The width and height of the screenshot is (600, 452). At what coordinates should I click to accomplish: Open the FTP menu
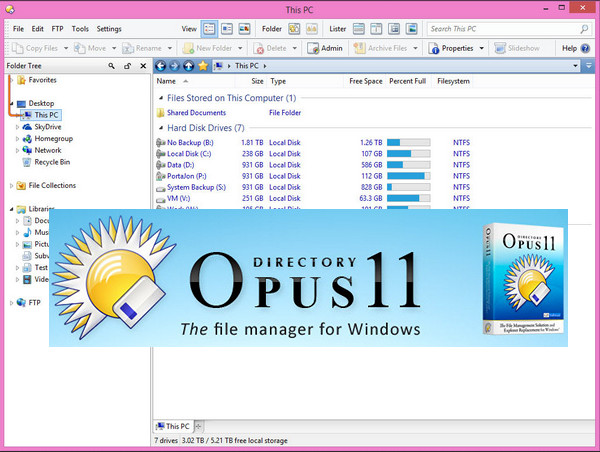[x=57, y=29]
